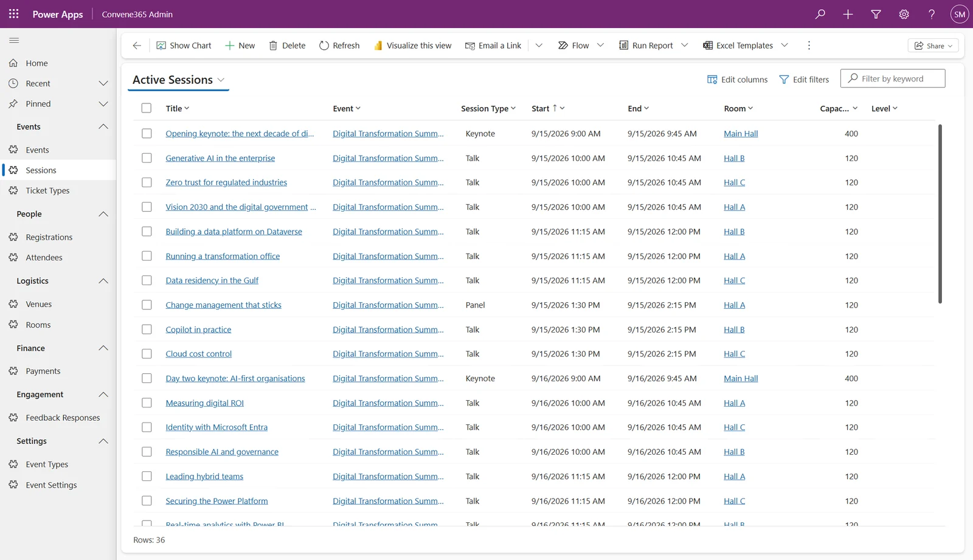Screen dimensions: 973x560
Task: Sort by the Start column header
Action: tap(548, 108)
